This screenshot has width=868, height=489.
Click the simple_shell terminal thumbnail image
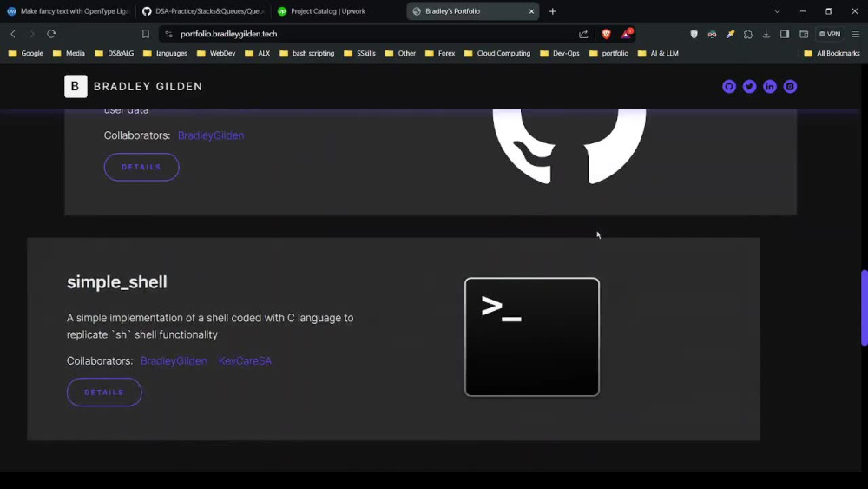point(531,337)
